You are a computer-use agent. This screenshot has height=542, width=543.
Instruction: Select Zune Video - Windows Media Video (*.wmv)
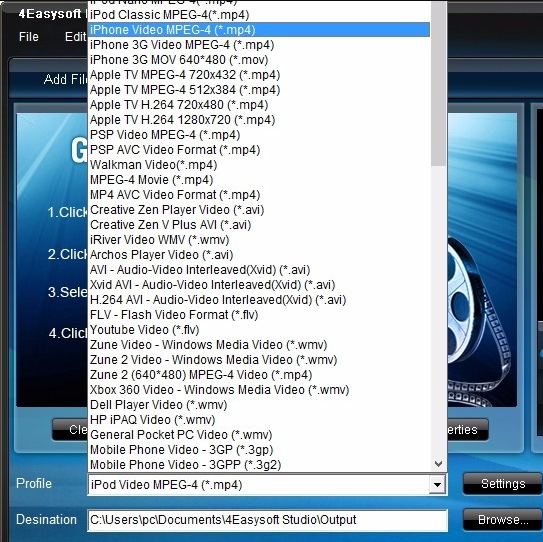tap(259, 345)
